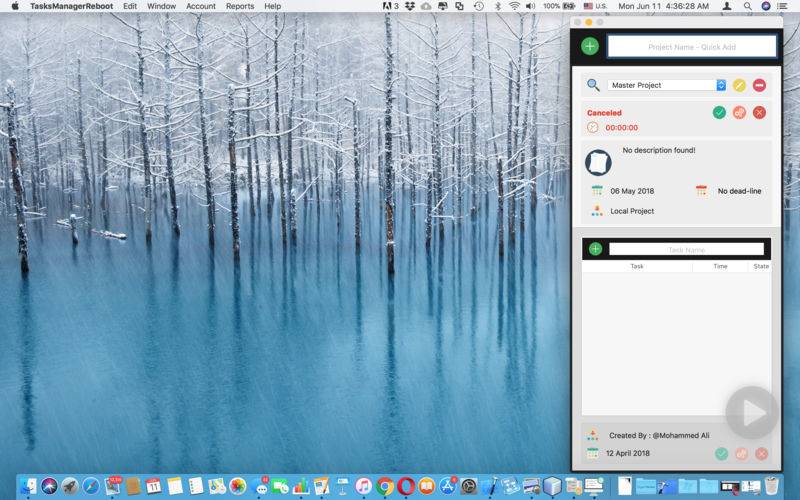Viewport: 800px width, 500px height.
Task: Mark project complete with green checkmark
Action: click(x=719, y=113)
